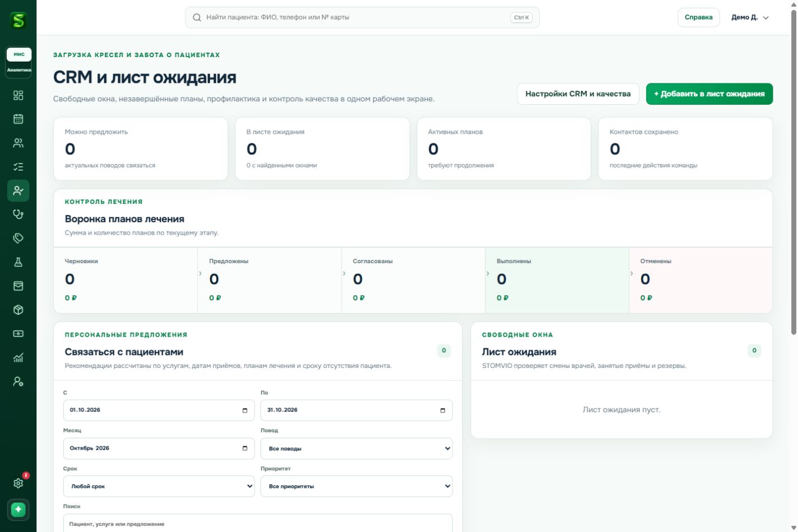The image size is (798, 532).
Task: Click the Поиск field for patient or service
Action: (258, 524)
